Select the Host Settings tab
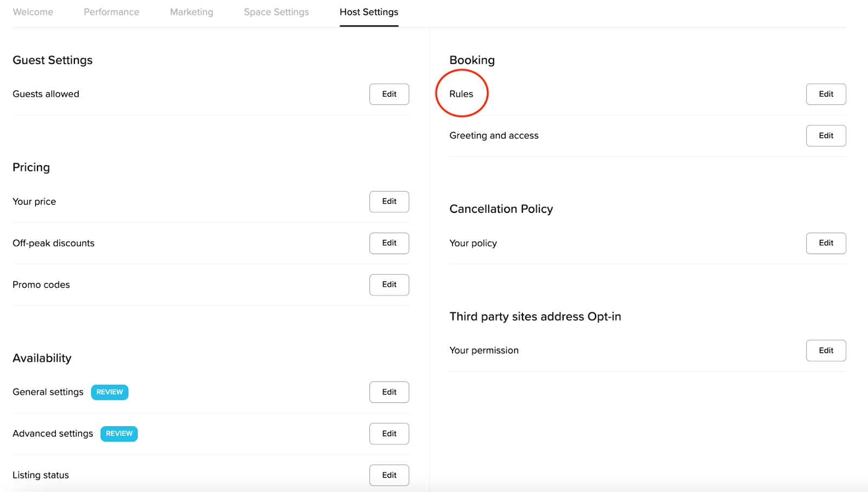868x492 pixels. coord(369,12)
